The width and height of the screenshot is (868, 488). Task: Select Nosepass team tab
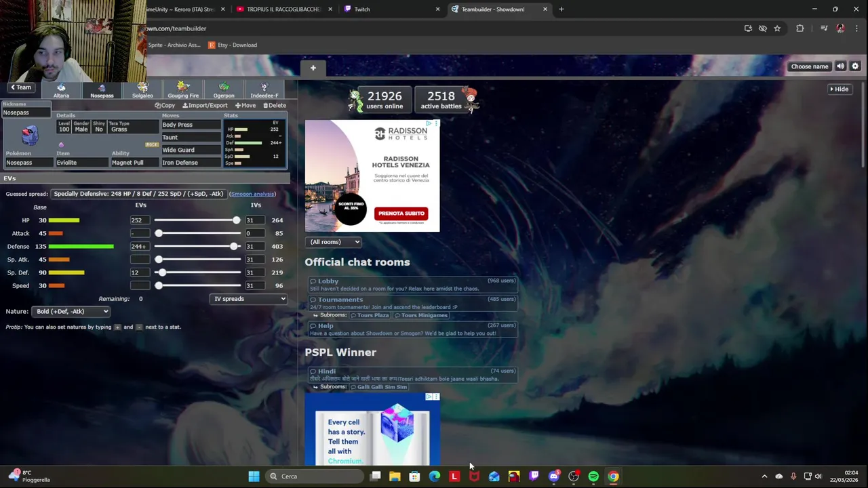pyautogui.click(x=102, y=90)
